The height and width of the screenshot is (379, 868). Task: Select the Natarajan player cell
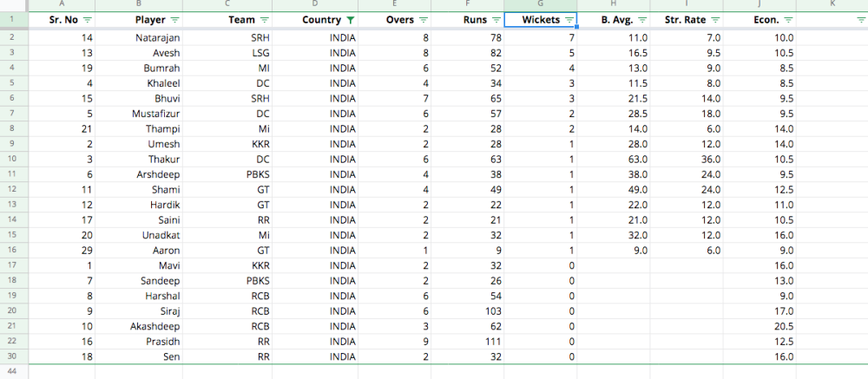pyautogui.click(x=138, y=38)
